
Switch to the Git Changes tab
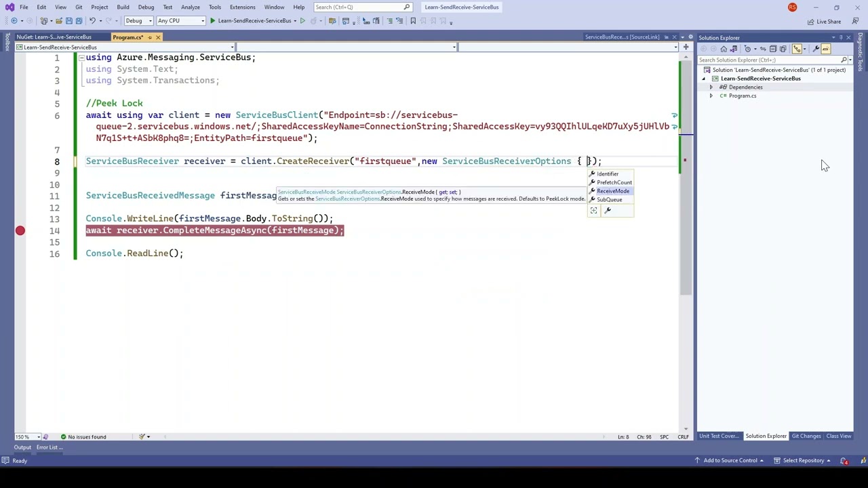tap(806, 436)
